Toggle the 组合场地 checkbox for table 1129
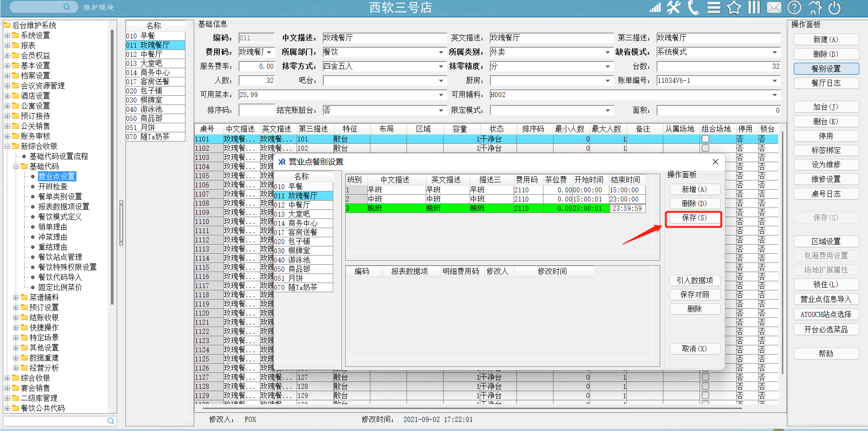The height and width of the screenshot is (431, 868). pos(705,395)
